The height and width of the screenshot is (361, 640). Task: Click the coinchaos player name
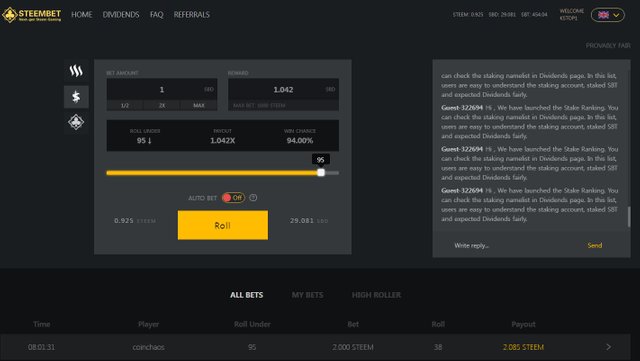point(149,347)
